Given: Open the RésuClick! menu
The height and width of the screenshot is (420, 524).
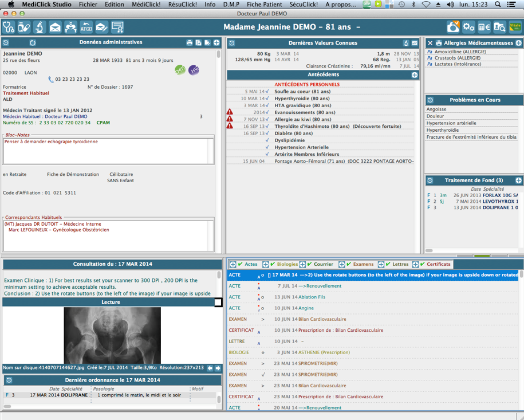Looking at the screenshot, I should 183,5.
